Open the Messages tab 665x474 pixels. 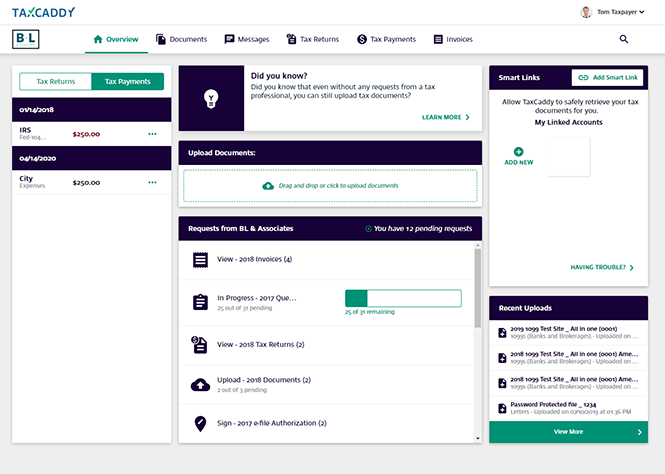[x=247, y=39]
